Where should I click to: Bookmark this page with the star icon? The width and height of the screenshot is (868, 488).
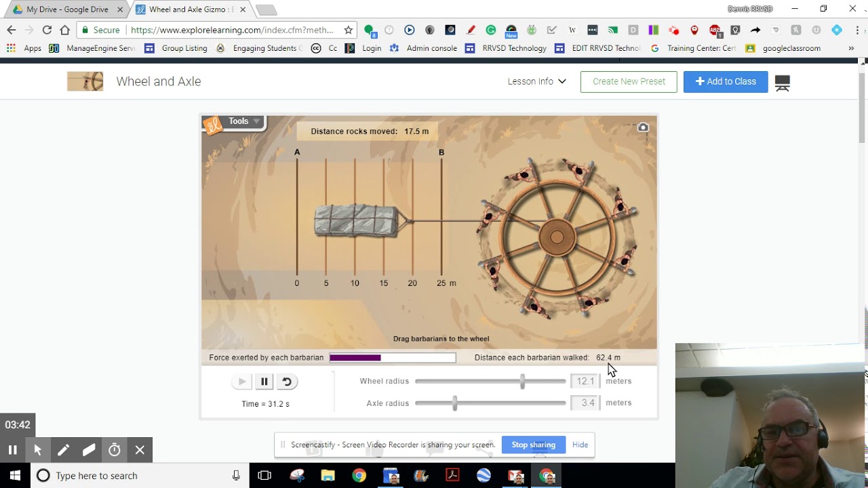coord(349,30)
